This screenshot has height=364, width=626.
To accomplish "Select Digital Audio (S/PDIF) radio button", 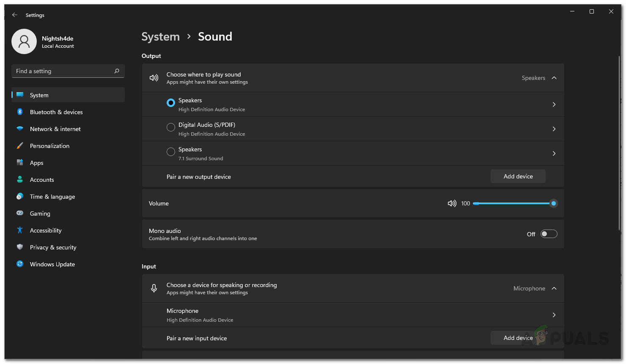I will (171, 127).
